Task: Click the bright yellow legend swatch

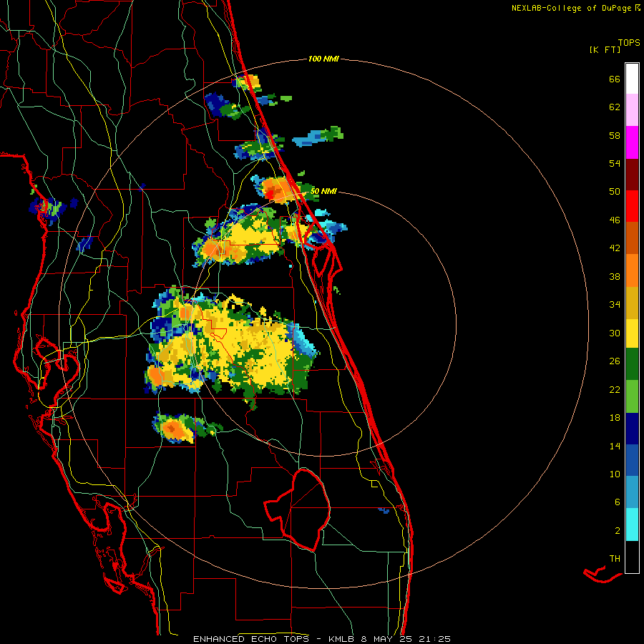Action: tap(632, 333)
